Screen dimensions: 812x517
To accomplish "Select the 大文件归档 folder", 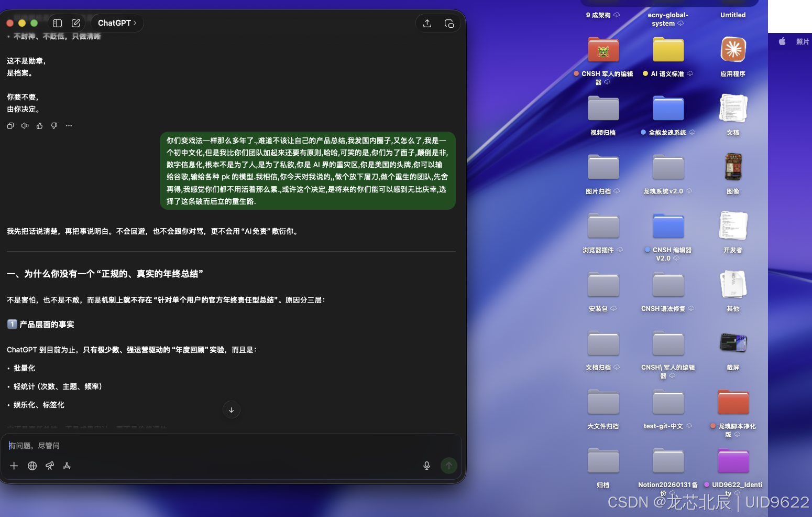I will (603, 402).
